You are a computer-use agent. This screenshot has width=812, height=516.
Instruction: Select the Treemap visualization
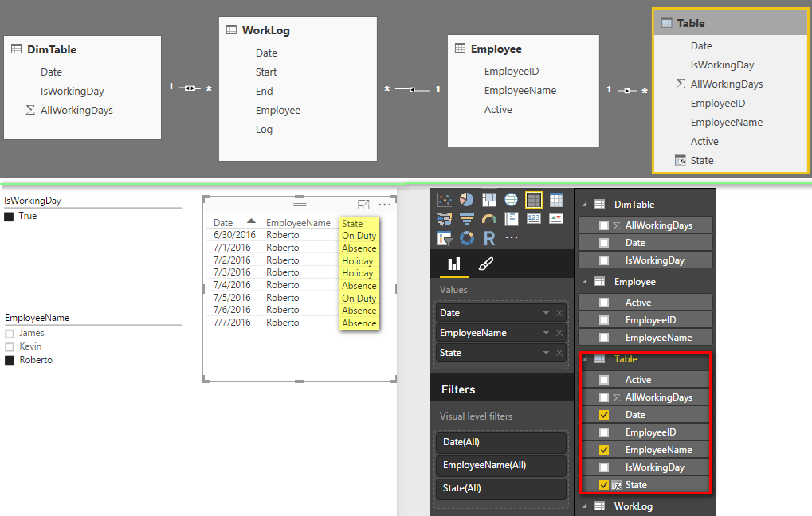488,200
